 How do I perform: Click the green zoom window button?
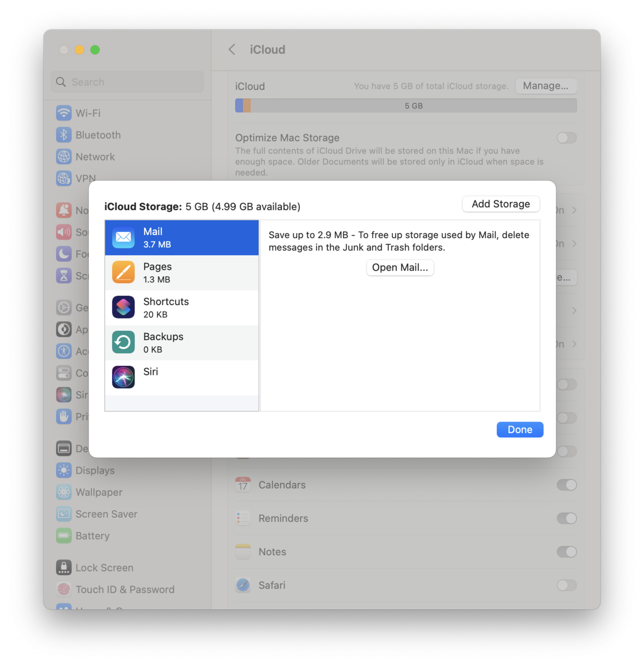95,50
